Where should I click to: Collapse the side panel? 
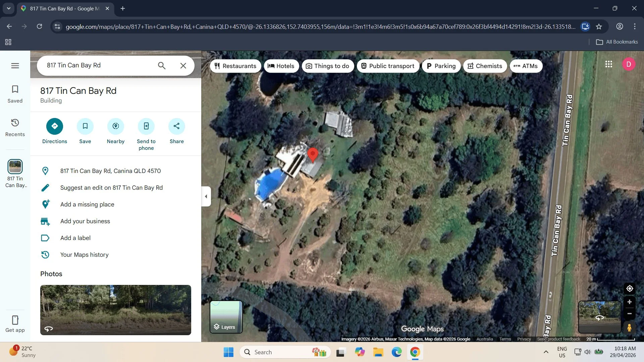[x=206, y=196]
